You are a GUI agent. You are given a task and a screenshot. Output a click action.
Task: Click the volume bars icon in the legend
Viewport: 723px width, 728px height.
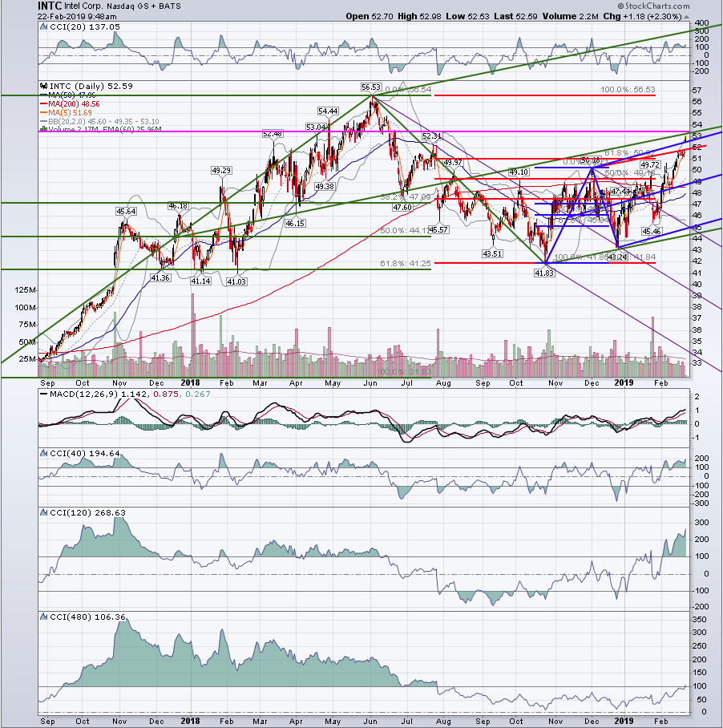click(x=43, y=128)
